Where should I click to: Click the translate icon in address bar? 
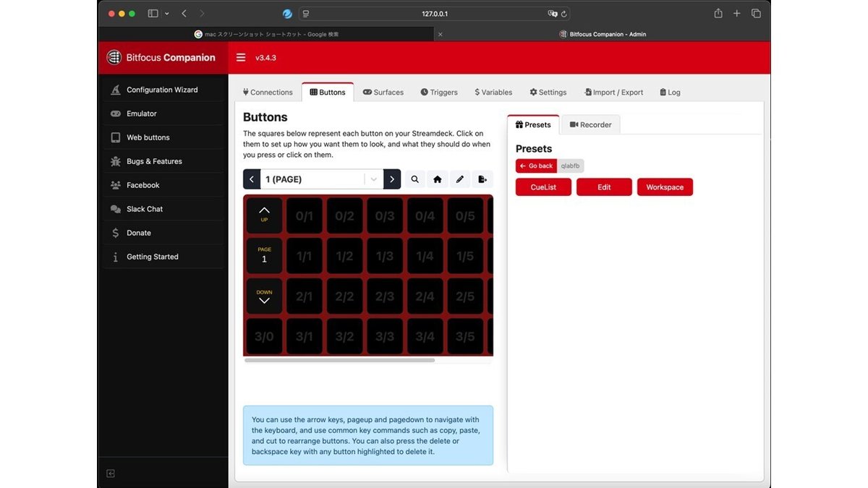pos(553,14)
